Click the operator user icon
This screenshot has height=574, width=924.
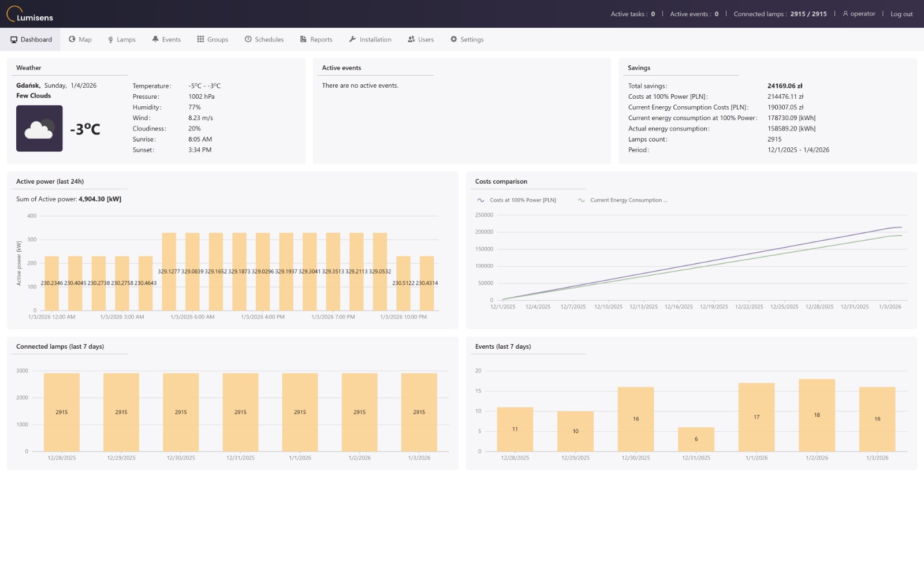(x=845, y=14)
